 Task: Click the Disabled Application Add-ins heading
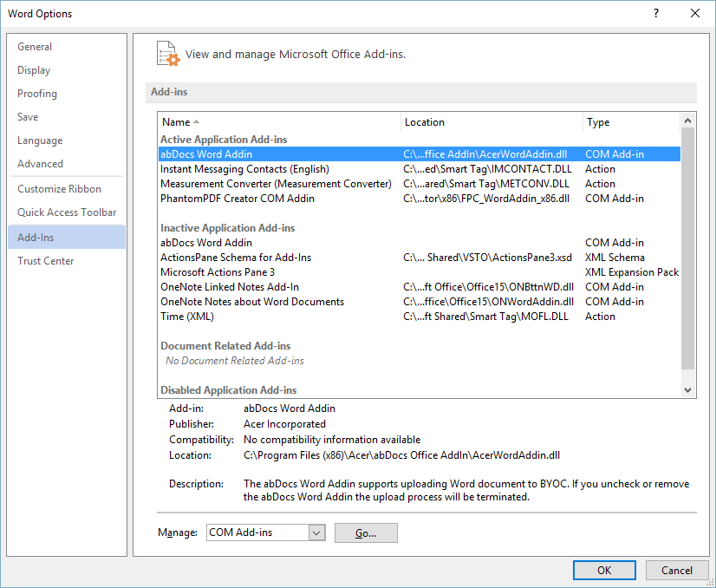(228, 390)
